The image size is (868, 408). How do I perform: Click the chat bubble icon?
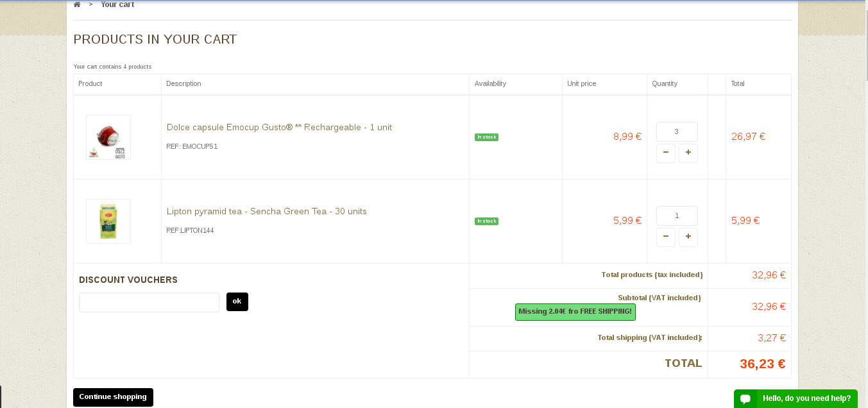click(x=745, y=398)
